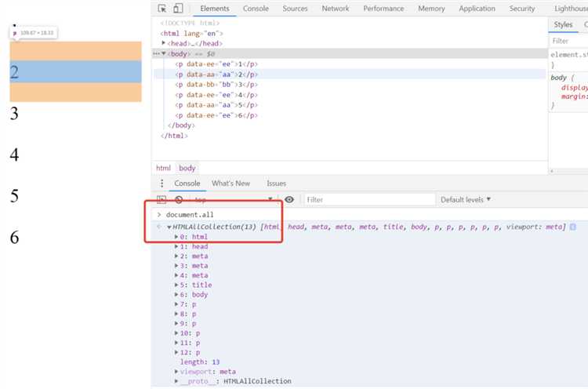Image resolution: width=588 pixels, height=389 pixels.
Task: Open the What's New drawer tab
Action: [230, 184]
